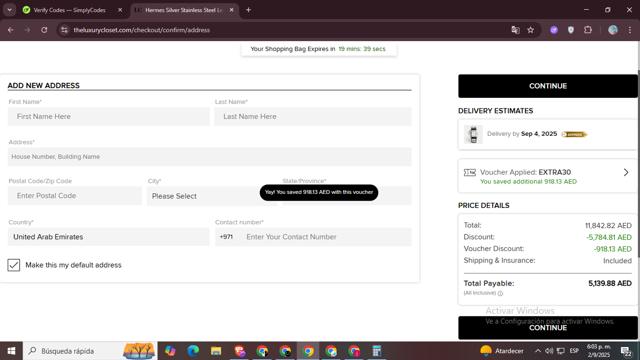Open the clock and date in the taskbar

point(598,351)
